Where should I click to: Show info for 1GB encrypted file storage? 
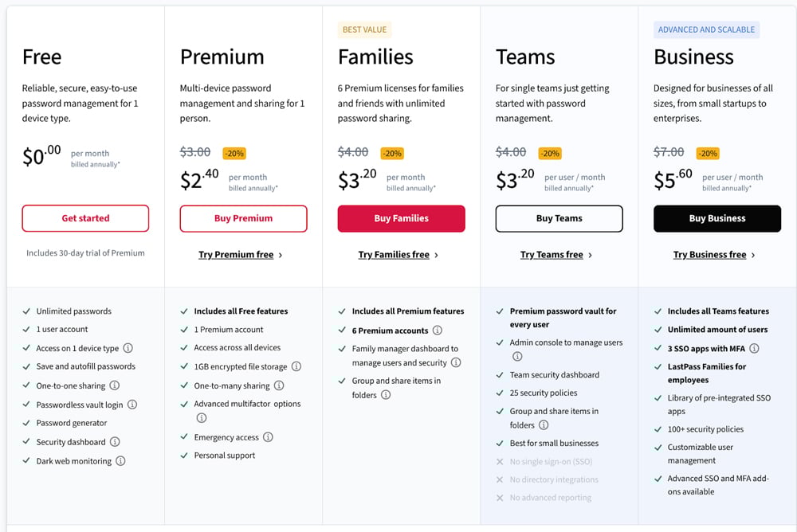[296, 366]
